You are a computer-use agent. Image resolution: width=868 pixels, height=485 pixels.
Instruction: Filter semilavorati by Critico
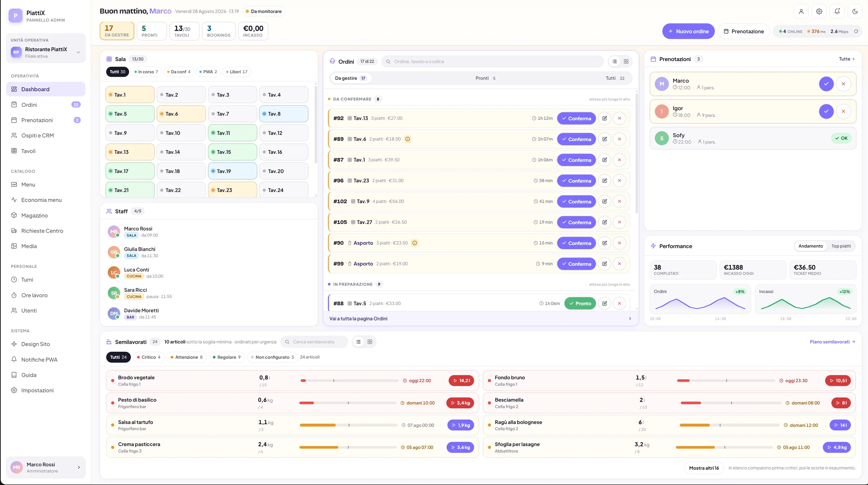tap(149, 357)
